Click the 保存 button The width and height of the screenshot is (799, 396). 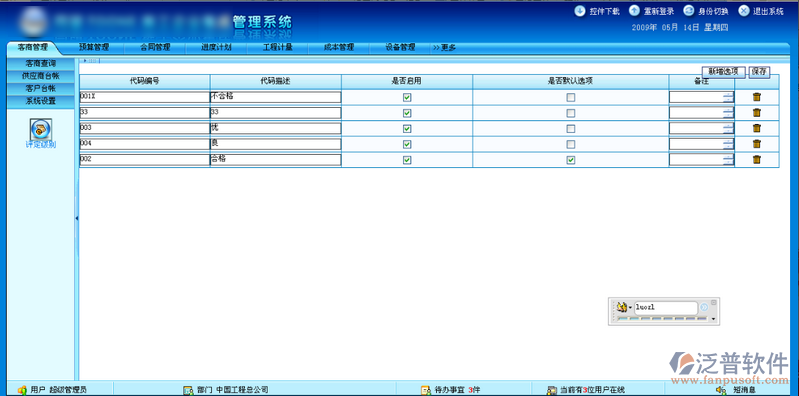coord(759,72)
